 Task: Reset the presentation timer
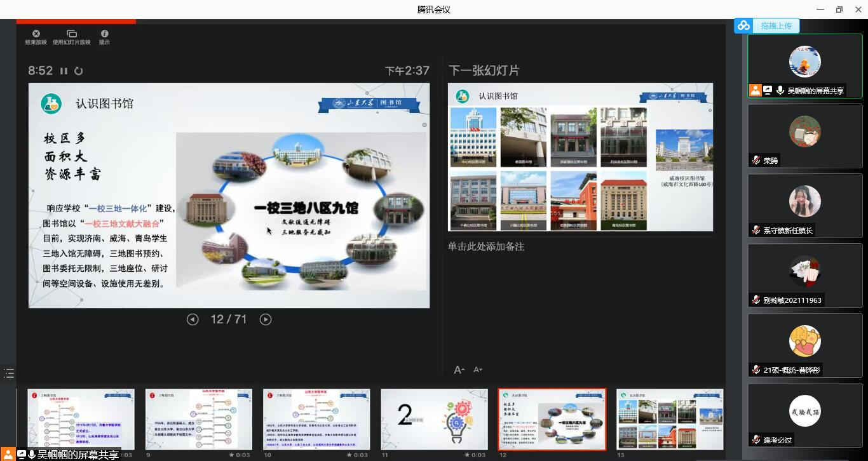[x=79, y=71]
